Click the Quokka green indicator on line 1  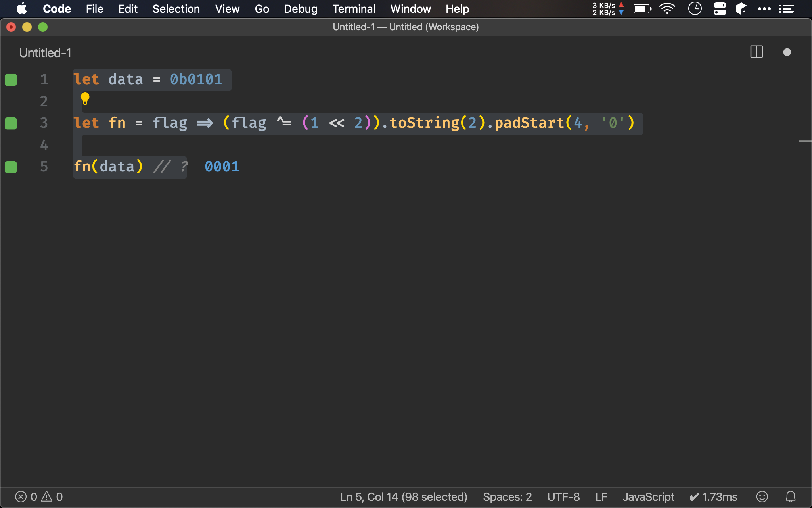point(11,80)
